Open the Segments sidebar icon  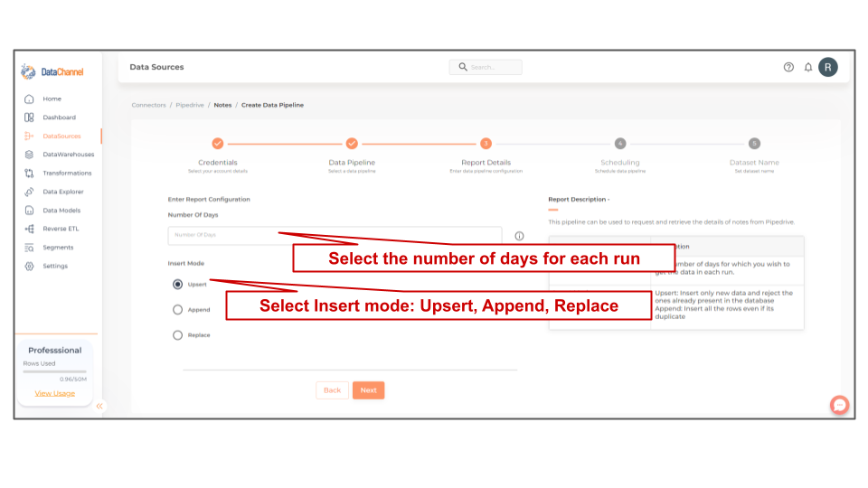29,248
